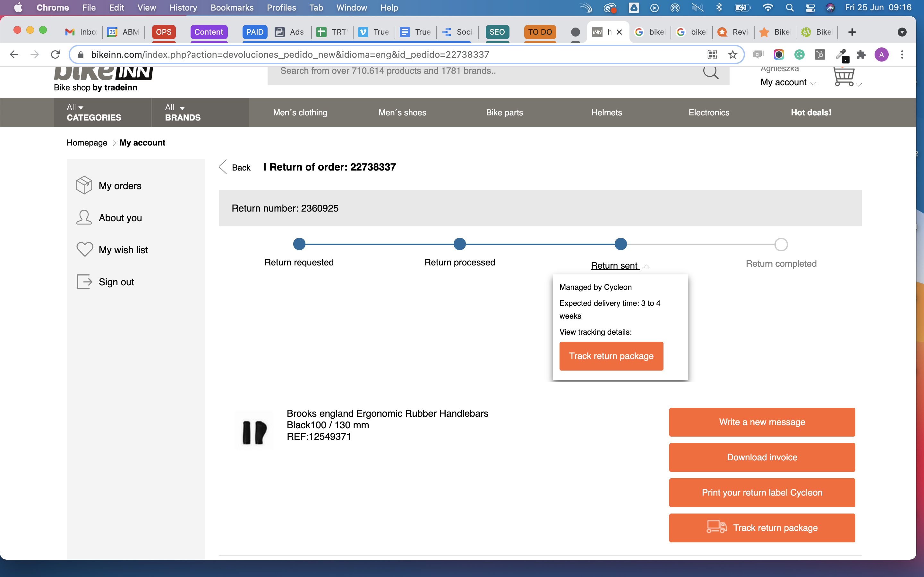Click the My orders box icon

point(84,186)
